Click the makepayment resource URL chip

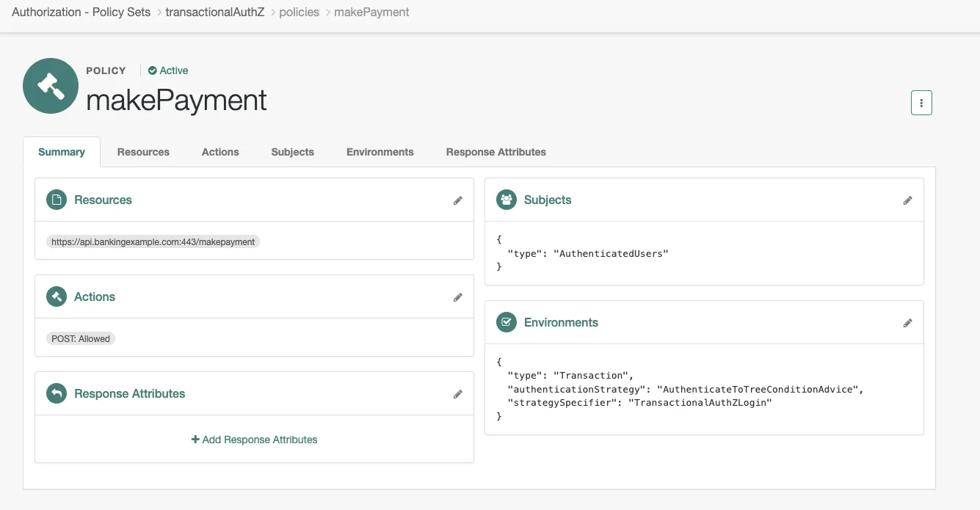[x=152, y=241]
